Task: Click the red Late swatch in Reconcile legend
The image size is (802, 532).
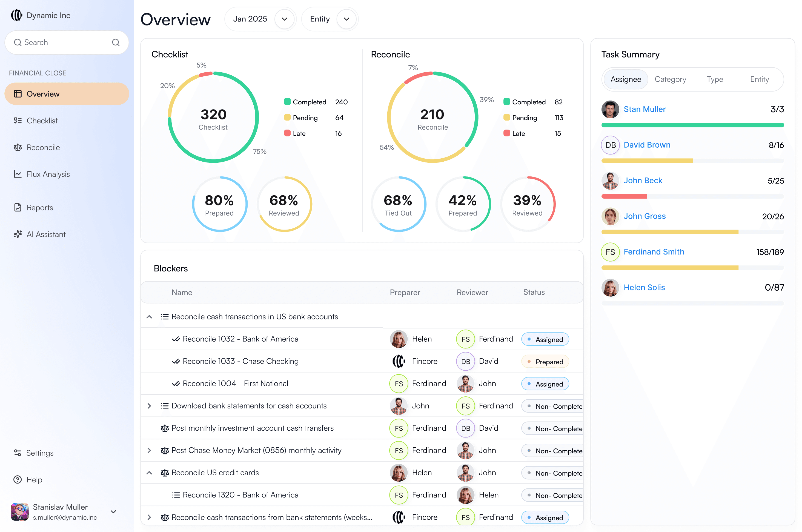Action: (x=506, y=133)
